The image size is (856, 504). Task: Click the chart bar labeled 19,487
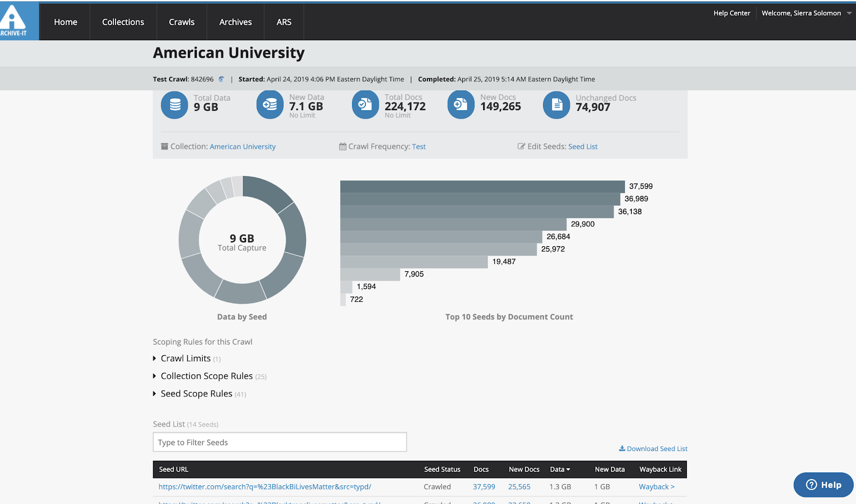[414, 262]
